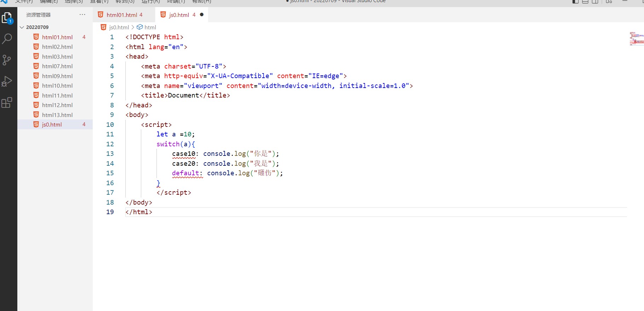Select line 1 via its line number
Screen dimensions: 644x311
coord(112,37)
